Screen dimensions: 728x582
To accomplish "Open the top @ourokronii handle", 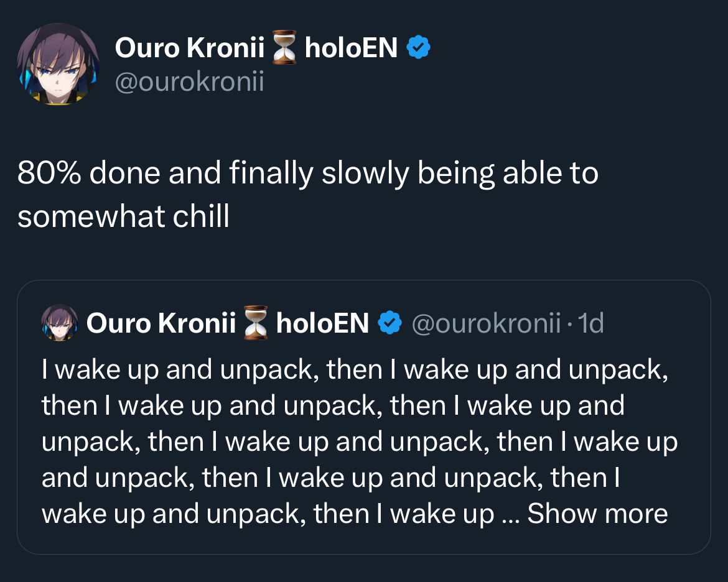I will click(x=189, y=81).
